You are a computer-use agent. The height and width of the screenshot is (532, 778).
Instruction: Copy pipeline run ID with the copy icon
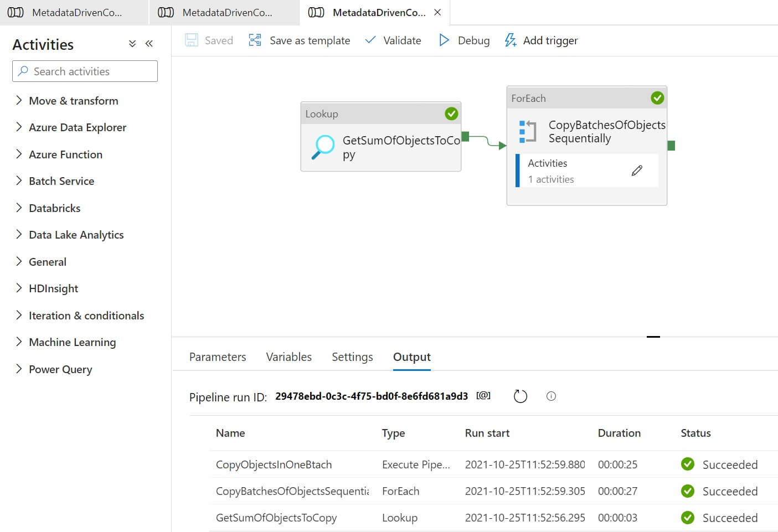point(483,396)
